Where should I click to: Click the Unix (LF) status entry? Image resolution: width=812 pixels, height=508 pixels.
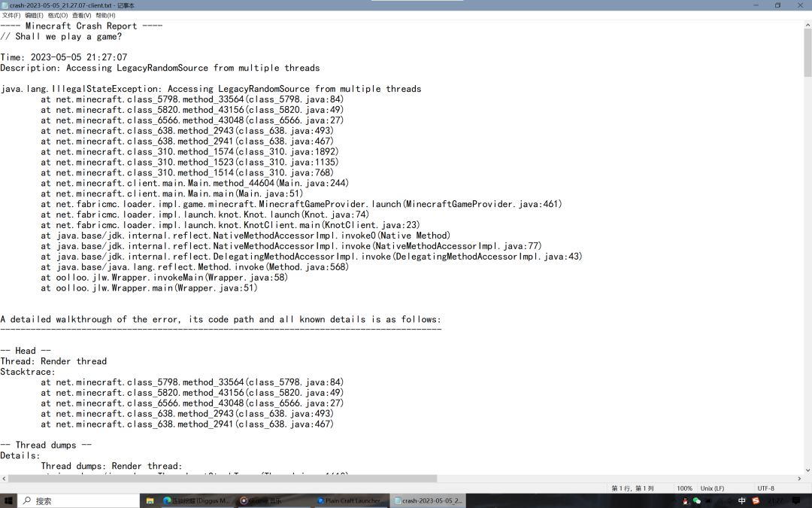coord(712,488)
